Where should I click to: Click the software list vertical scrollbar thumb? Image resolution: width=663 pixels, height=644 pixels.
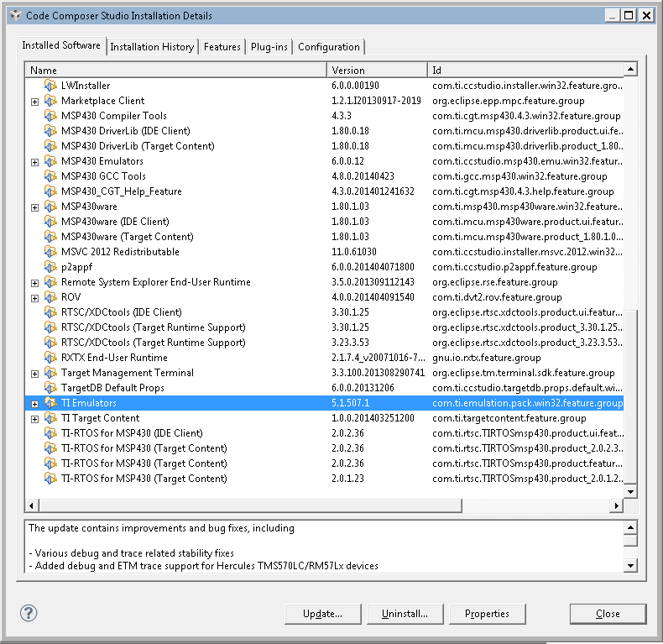pos(630,396)
